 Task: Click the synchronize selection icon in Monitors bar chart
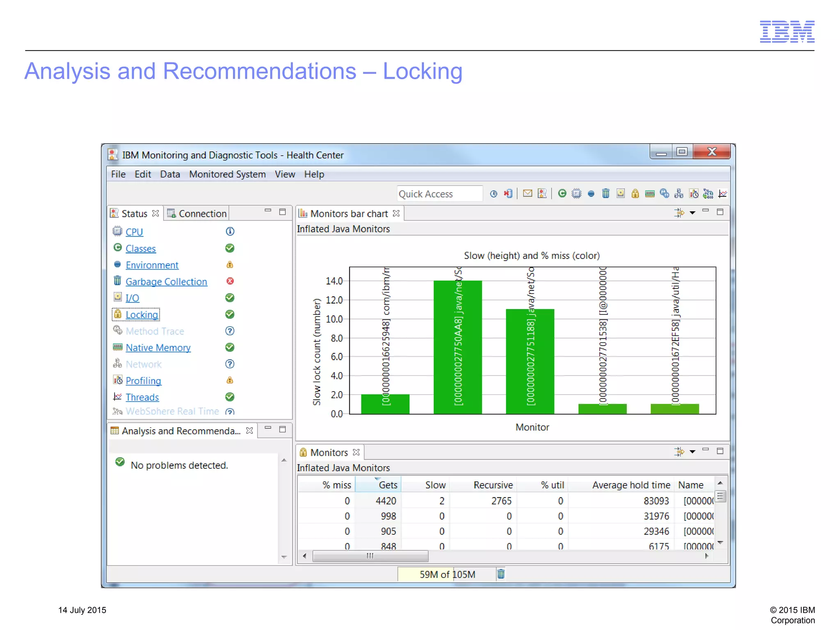click(679, 213)
